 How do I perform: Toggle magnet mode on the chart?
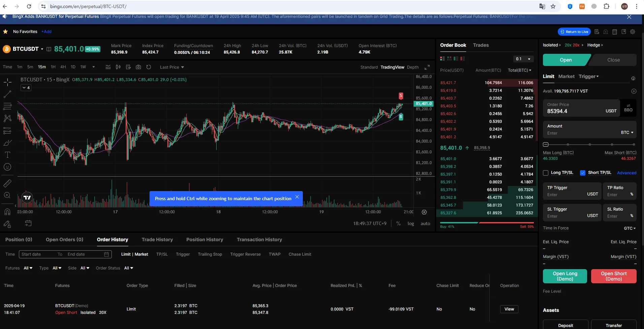click(x=7, y=212)
